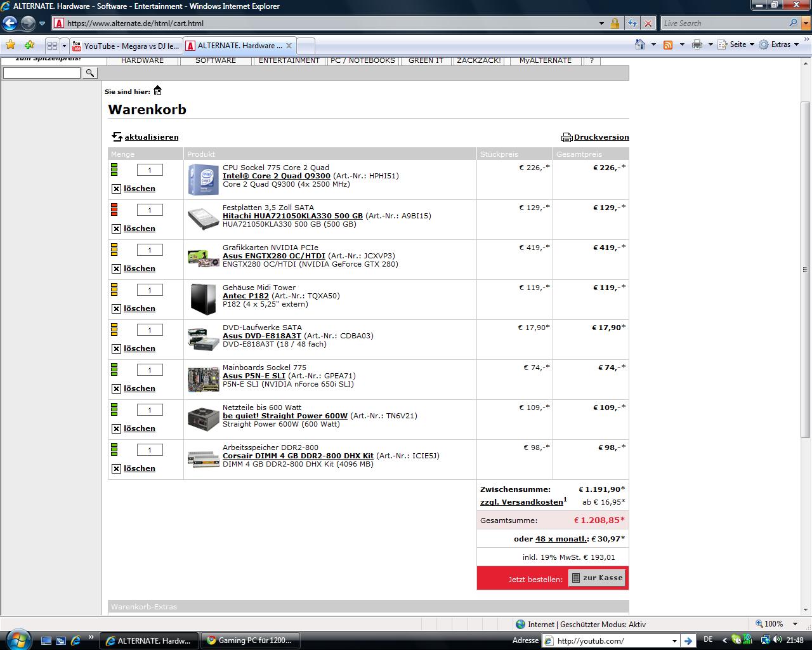Click the browser Forward arrow button
The height and width of the screenshot is (650, 812).
(28, 23)
